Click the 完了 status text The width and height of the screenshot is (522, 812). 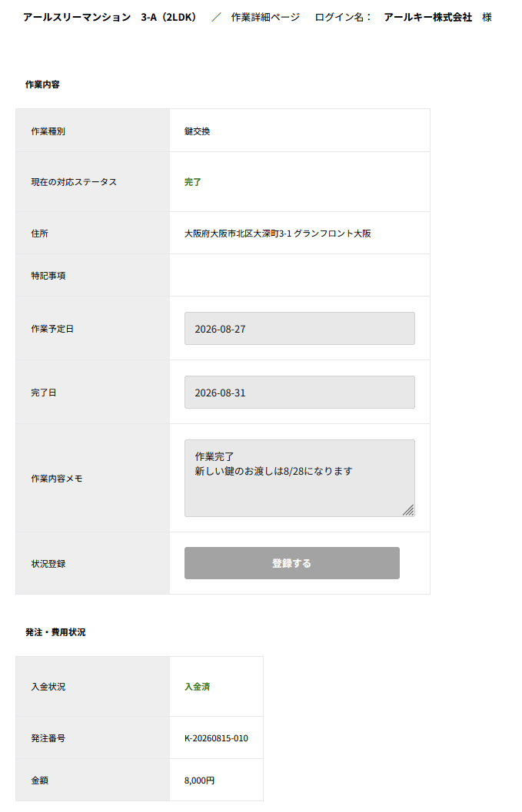pos(193,182)
